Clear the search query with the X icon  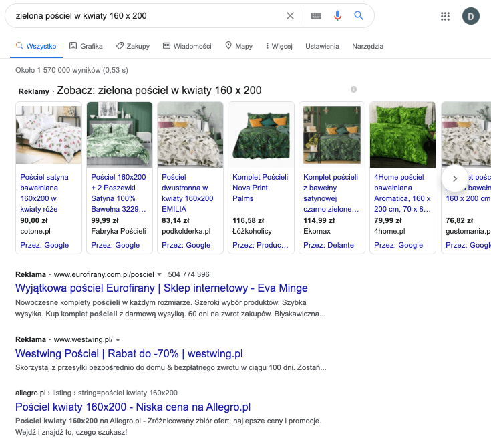tap(290, 15)
